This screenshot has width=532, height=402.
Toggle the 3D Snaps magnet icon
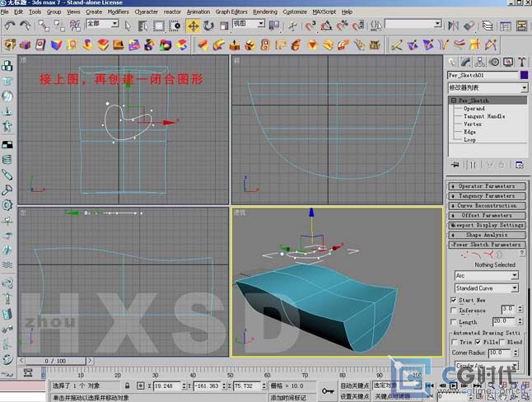pyautogui.click(x=310, y=26)
